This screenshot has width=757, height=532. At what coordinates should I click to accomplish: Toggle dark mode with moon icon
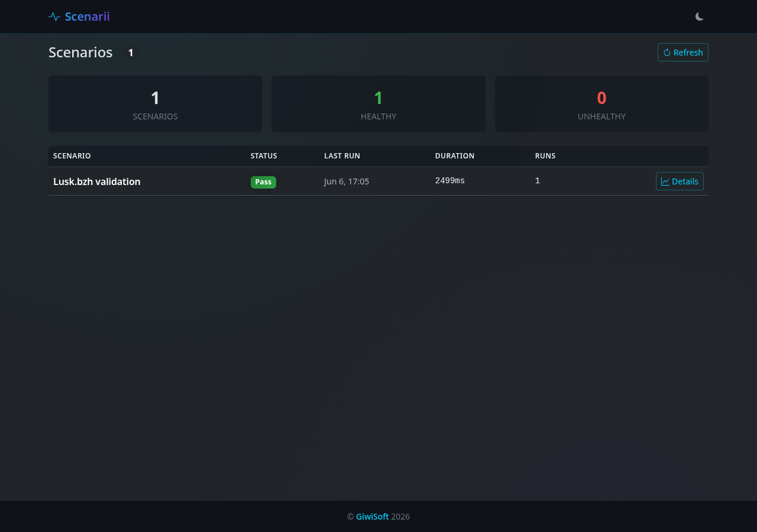click(700, 17)
